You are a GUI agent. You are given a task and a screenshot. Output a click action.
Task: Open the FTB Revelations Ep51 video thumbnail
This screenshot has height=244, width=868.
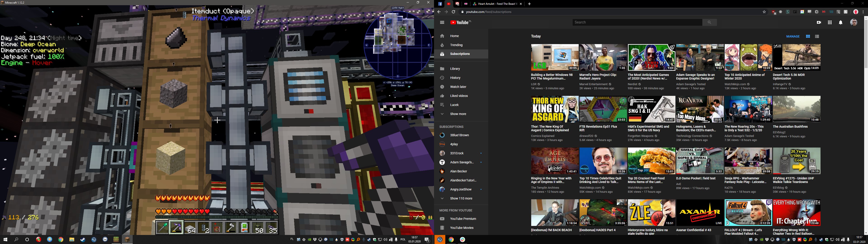[603, 109]
